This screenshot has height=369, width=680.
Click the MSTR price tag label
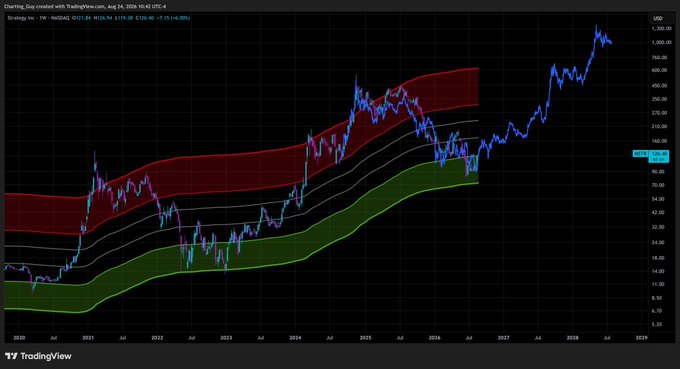point(640,154)
